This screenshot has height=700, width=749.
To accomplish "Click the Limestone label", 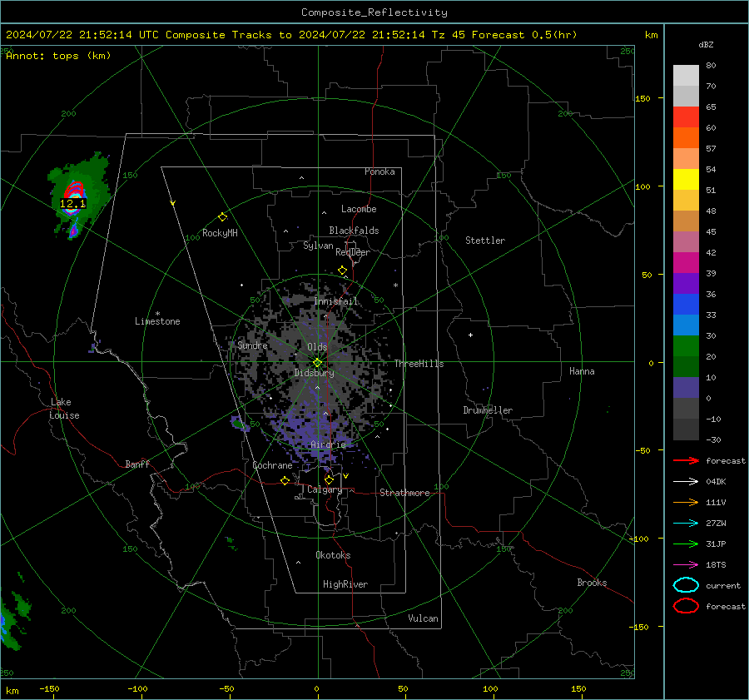I will coord(157,321).
